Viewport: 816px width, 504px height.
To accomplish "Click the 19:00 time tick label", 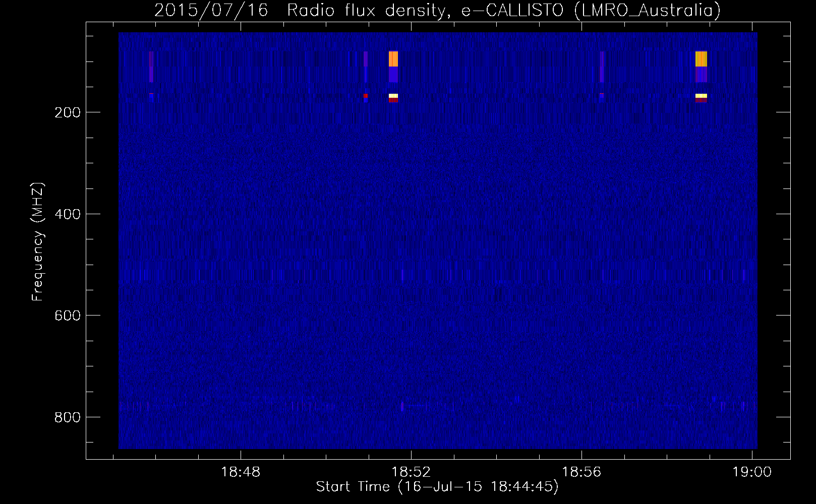I will point(752,472).
